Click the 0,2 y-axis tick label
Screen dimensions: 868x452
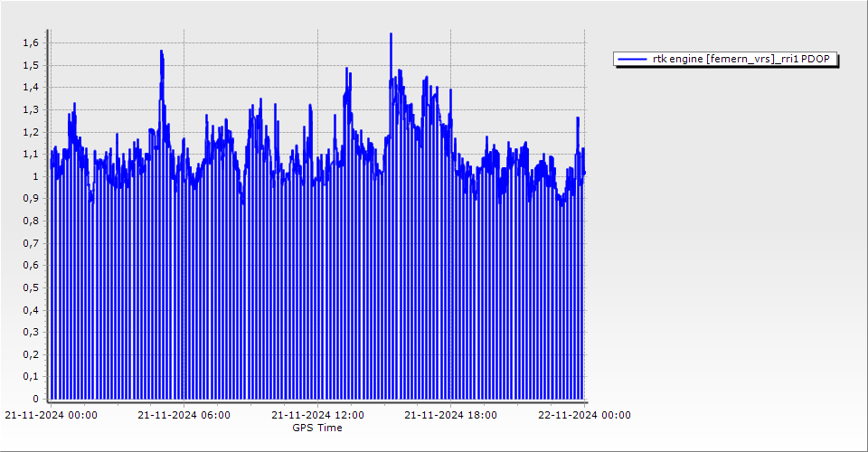(x=30, y=354)
